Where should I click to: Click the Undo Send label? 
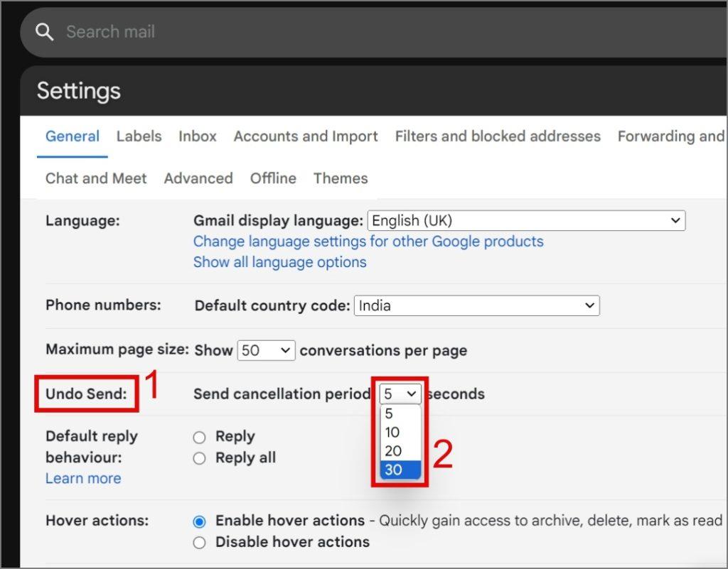[x=86, y=394]
